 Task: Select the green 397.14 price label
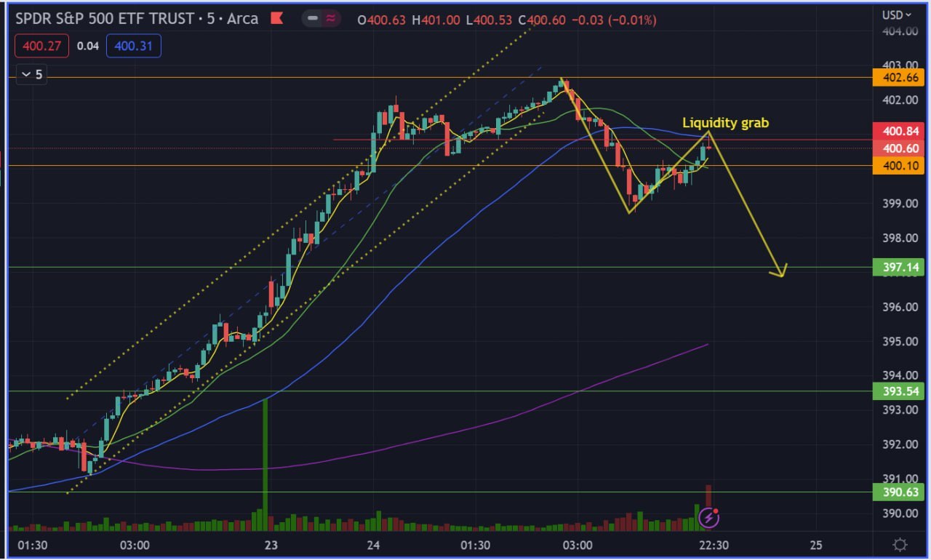click(898, 268)
